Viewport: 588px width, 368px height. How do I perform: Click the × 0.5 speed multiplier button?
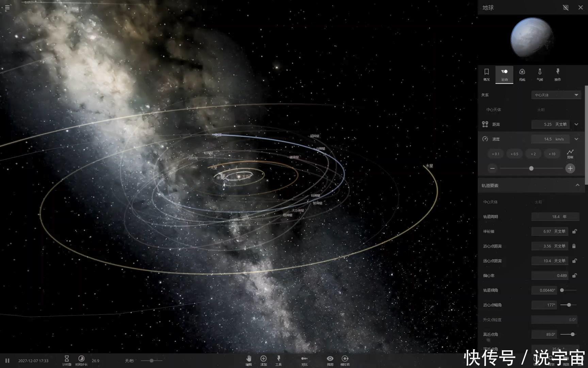[x=514, y=154]
